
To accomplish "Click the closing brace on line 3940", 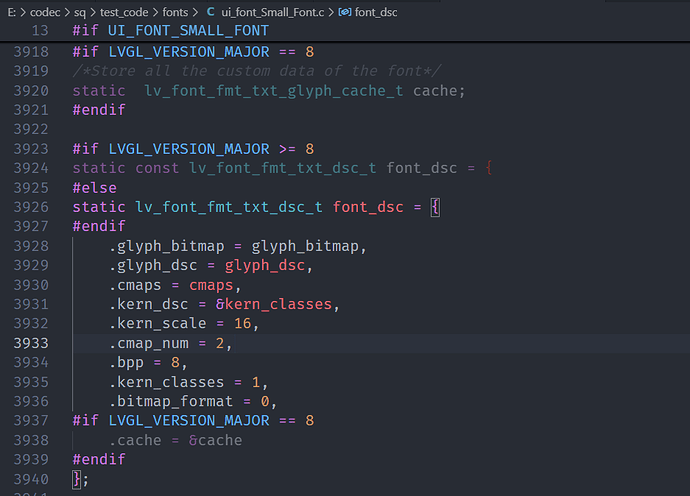I will tap(76, 479).
